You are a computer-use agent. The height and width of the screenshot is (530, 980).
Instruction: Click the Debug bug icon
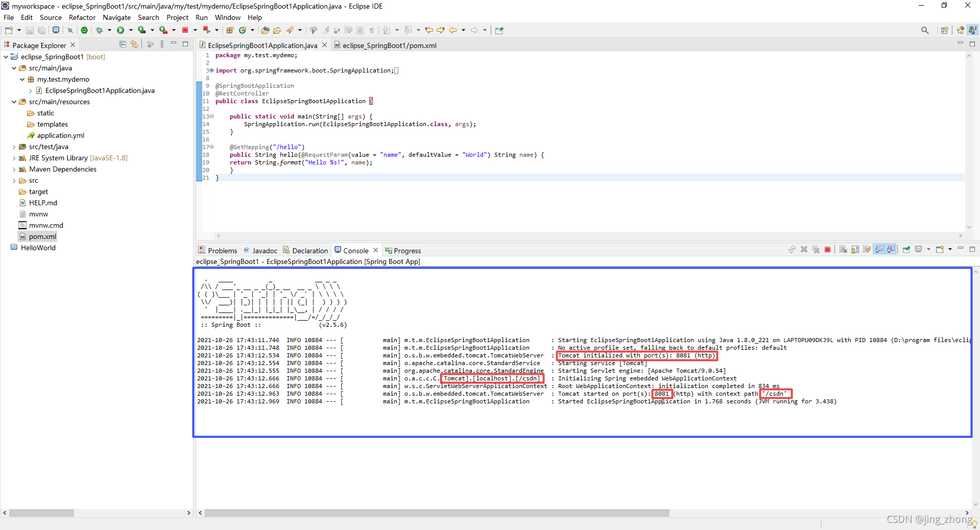pos(100,30)
